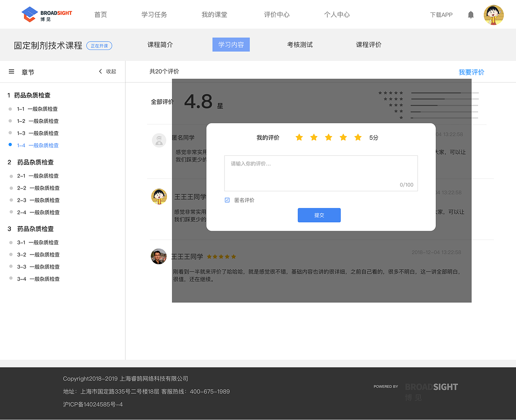The width and height of the screenshot is (516, 420).
Task: Click the BroadSight logo
Action: point(46,14)
